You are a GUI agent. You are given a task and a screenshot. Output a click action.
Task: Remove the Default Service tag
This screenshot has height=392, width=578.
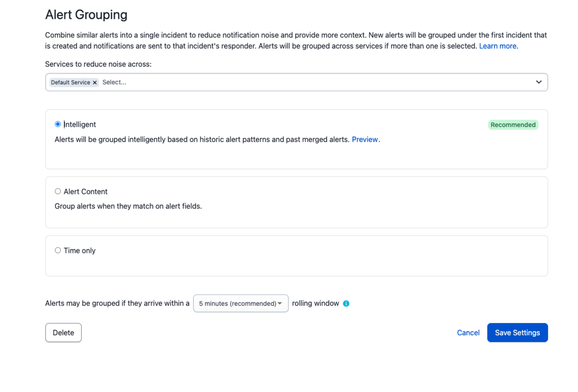(x=95, y=82)
